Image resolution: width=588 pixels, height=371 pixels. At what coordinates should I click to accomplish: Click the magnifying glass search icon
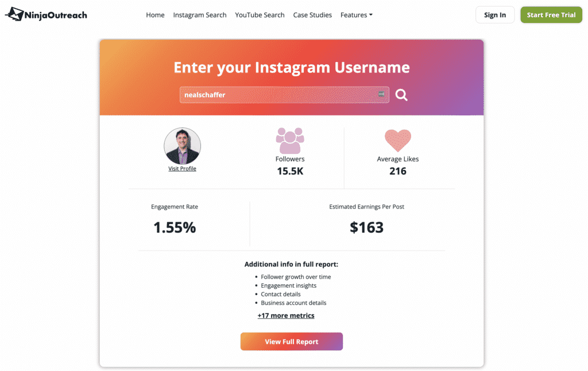pyautogui.click(x=401, y=95)
